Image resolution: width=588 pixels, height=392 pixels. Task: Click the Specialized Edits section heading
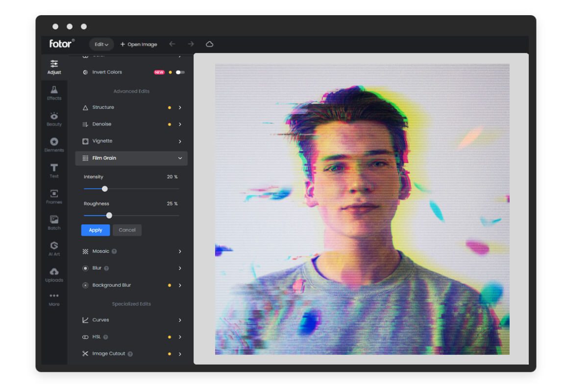tap(131, 304)
